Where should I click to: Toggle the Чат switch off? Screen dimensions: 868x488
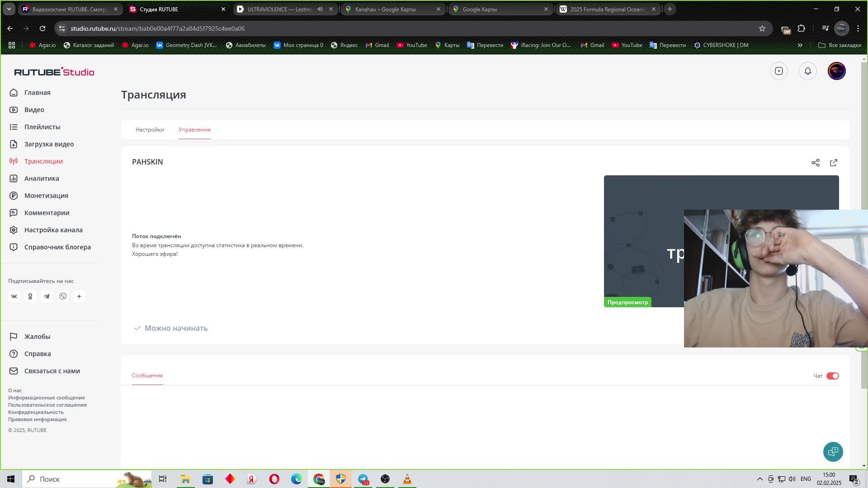[x=832, y=376]
